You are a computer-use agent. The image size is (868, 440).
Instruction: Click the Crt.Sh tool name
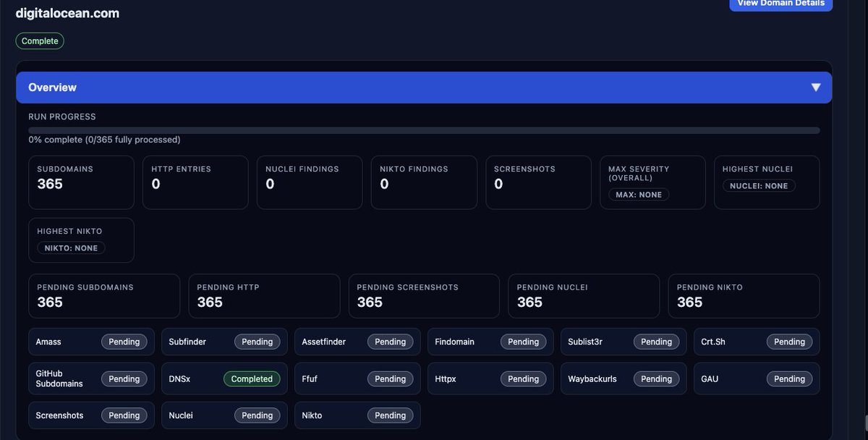(713, 342)
